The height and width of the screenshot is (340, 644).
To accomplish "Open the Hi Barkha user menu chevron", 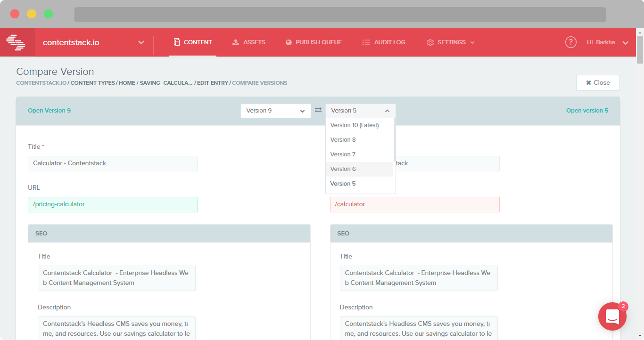I will pyautogui.click(x=626, y=43).
